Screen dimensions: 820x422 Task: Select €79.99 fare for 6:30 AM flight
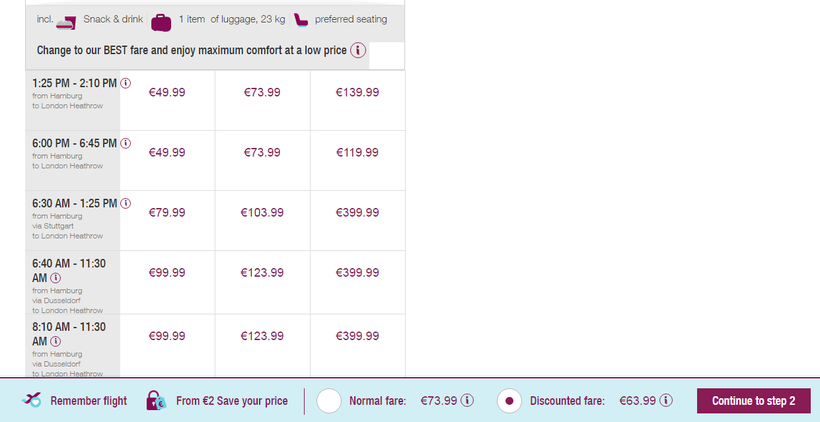coord(167,212)
